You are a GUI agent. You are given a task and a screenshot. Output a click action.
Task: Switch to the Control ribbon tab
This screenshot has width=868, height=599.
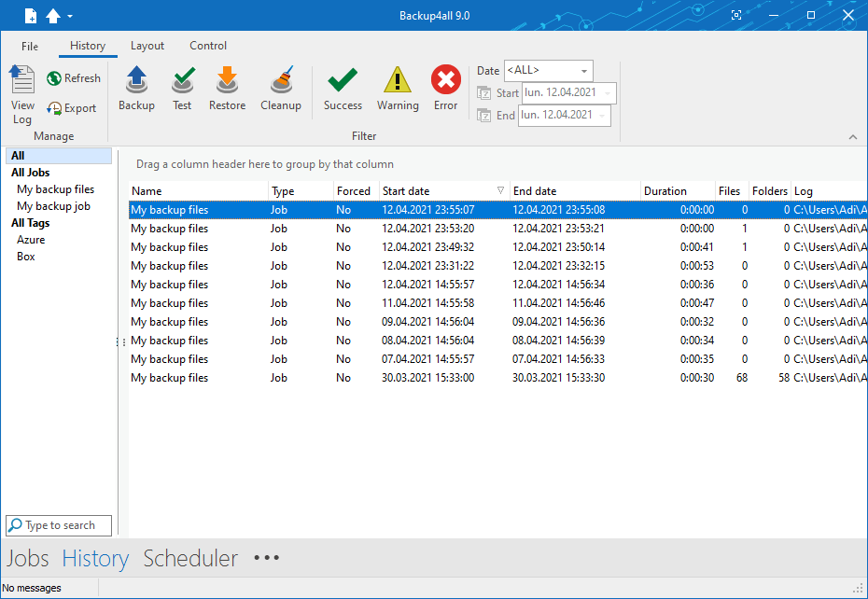click(208, 46)
